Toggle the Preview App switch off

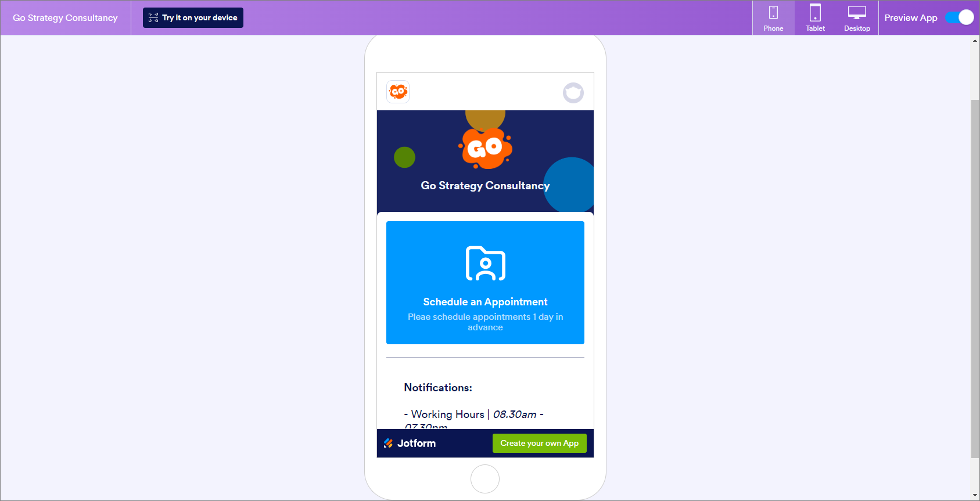coord(960,17)
